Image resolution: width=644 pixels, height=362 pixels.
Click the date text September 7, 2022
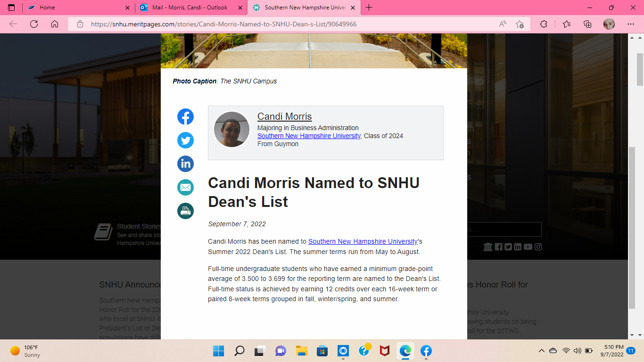(237, 224)
